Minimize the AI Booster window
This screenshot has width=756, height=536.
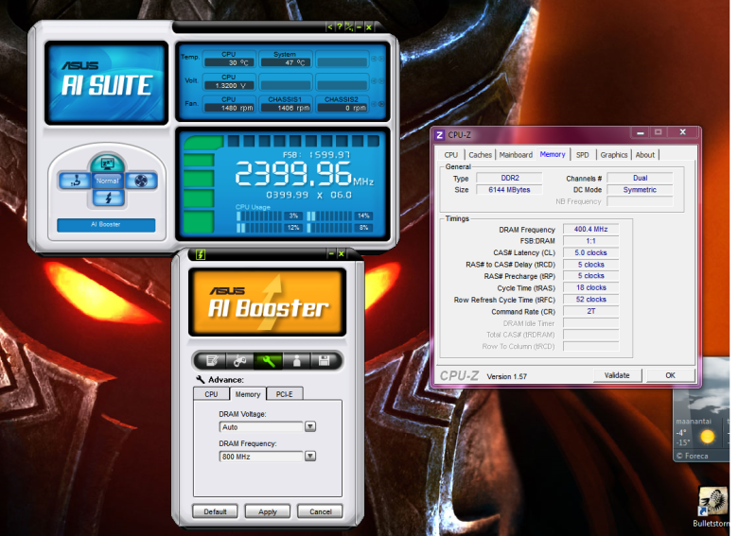tap(331, 253)
